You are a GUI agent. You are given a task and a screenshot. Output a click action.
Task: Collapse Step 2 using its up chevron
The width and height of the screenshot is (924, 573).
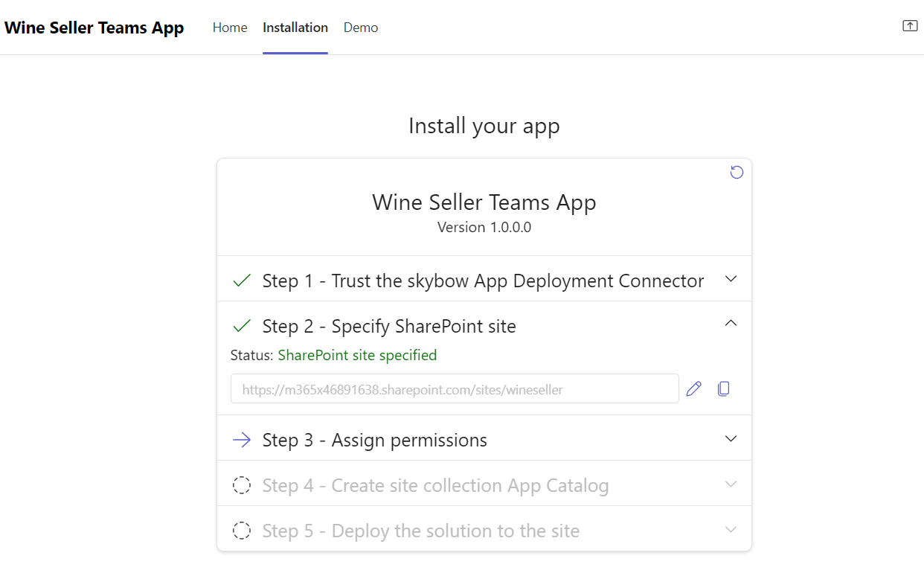pyautogui.click(x=731, y=323)
